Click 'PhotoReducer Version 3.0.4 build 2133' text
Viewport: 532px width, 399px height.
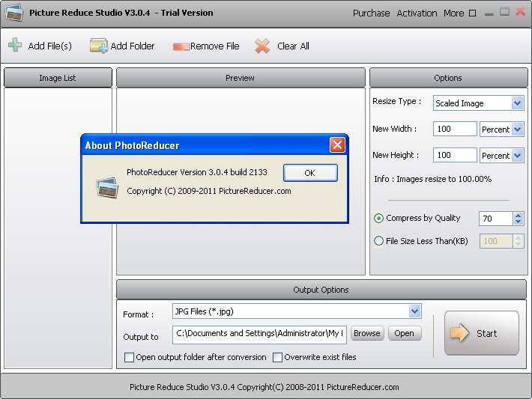pos(197,172)
